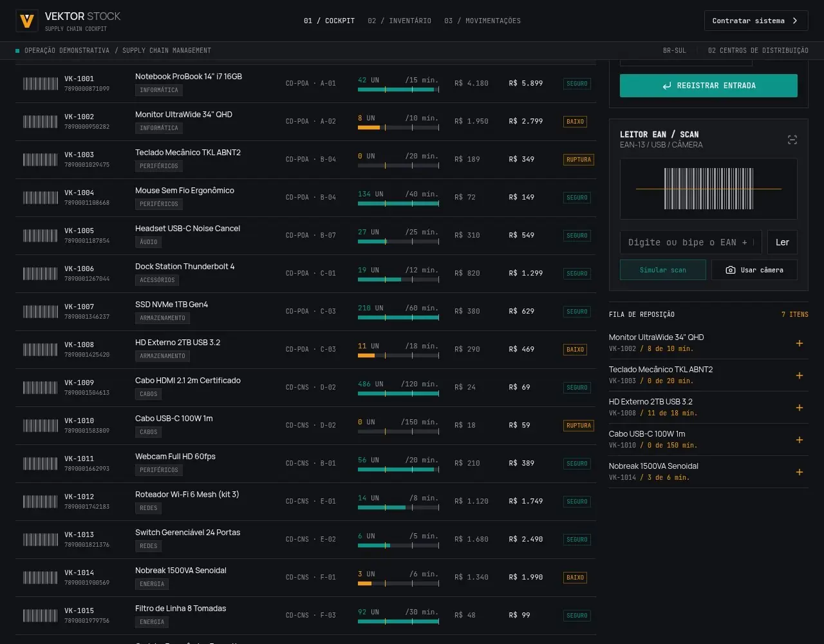Click the Vektor Stock logo icon
The image size is (824, 644).
pyautogui.click(x=27, y=21)
